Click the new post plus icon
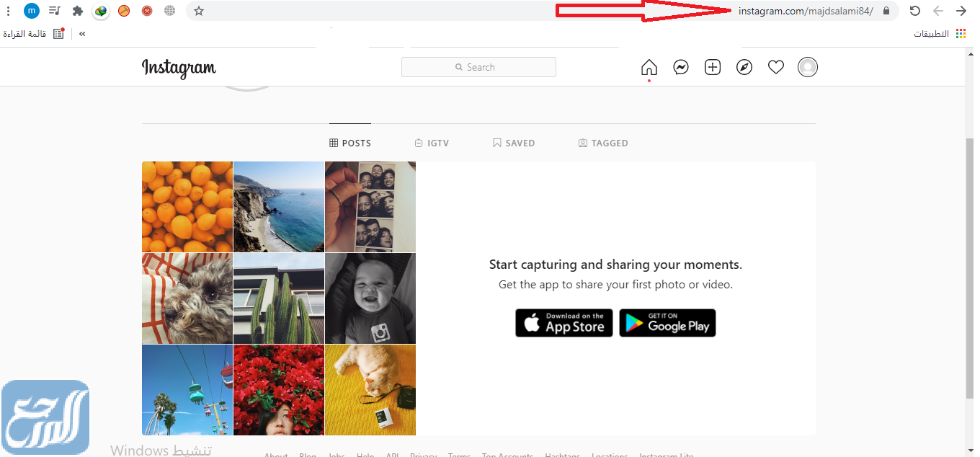 pos(713,67)
